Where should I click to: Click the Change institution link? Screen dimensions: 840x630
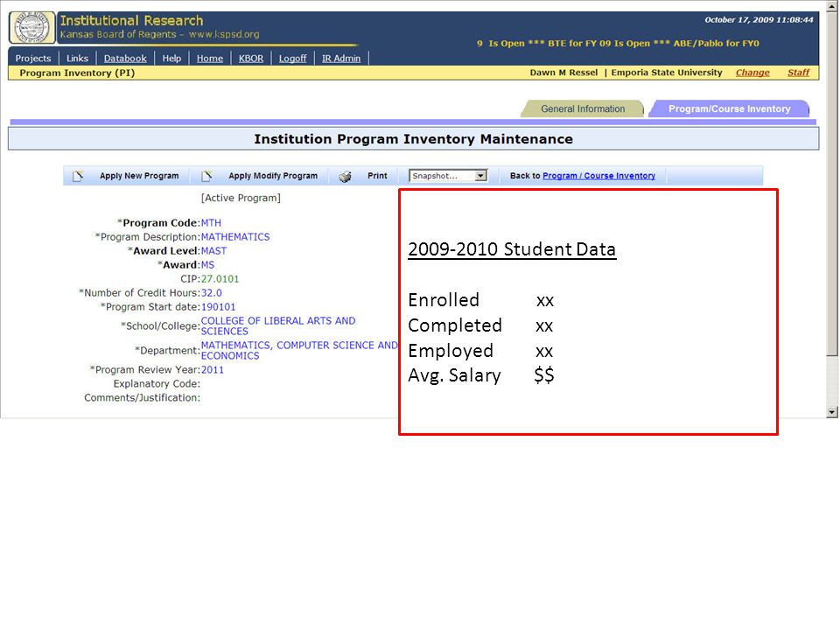click(x=752, y=73)
